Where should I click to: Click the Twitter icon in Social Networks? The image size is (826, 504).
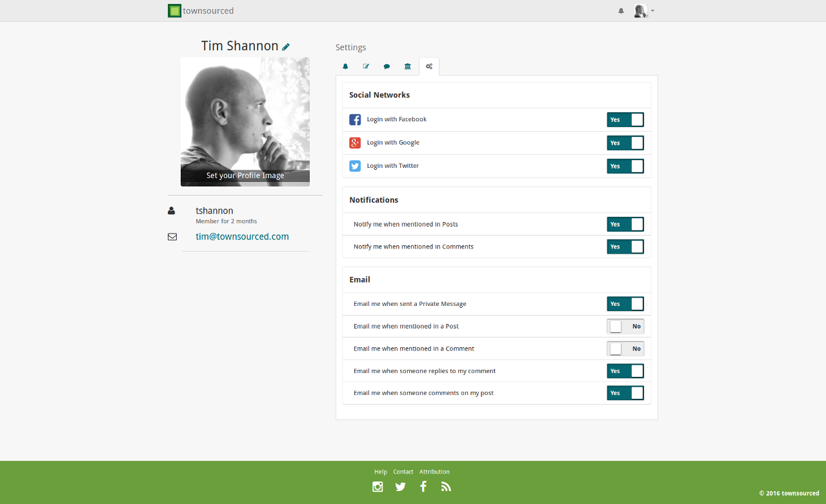(355, 166)
